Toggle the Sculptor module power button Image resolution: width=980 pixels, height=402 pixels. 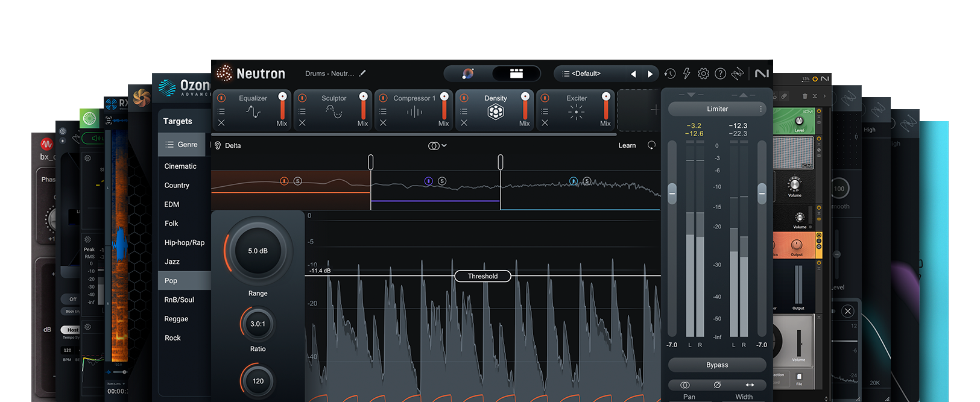tap(302, 98)
